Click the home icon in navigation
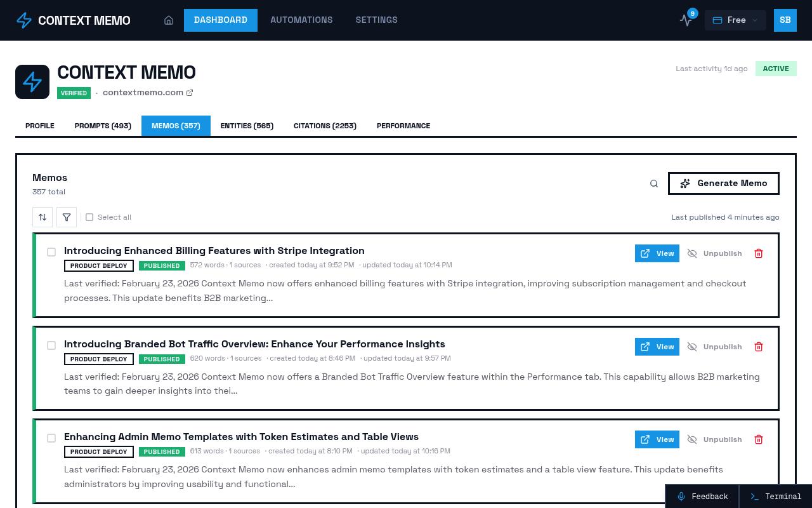The image size is (812, 508). tap(169, 20)
